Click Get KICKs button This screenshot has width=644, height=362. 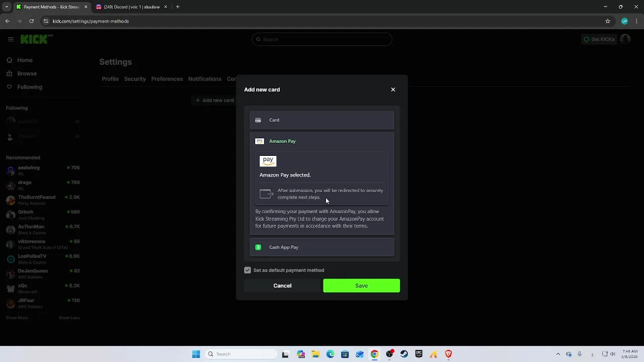(x=599, y=39)
